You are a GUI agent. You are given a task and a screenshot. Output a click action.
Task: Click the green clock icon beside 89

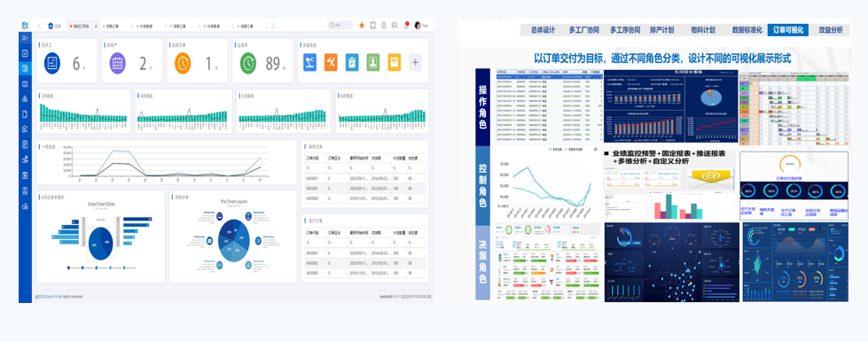[248, 63]
